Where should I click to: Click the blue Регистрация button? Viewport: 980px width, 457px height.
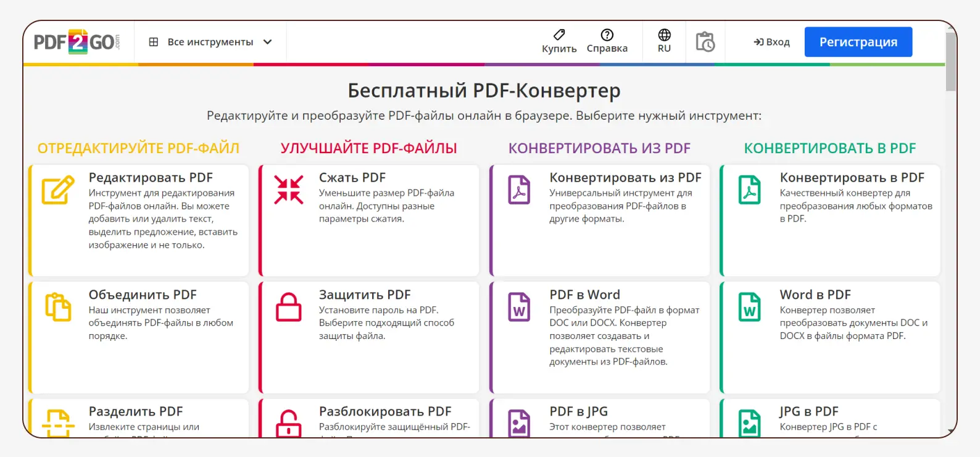858,42
